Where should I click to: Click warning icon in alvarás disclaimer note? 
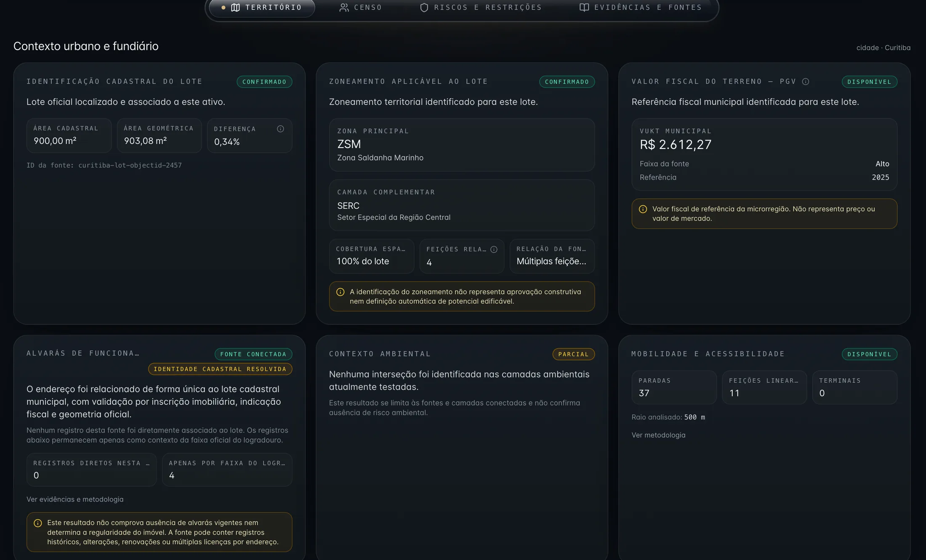(37, 523)
